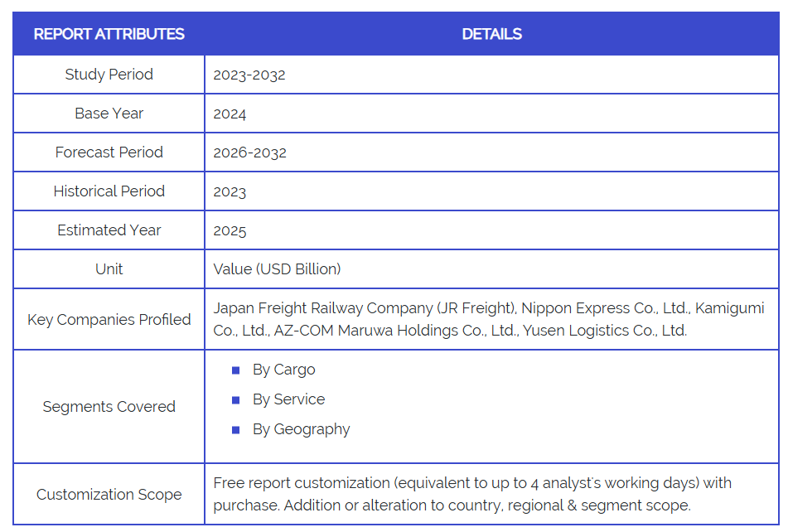Select the Forecast Period row label
The image size is (788, 532).
[x=109, y=152]
